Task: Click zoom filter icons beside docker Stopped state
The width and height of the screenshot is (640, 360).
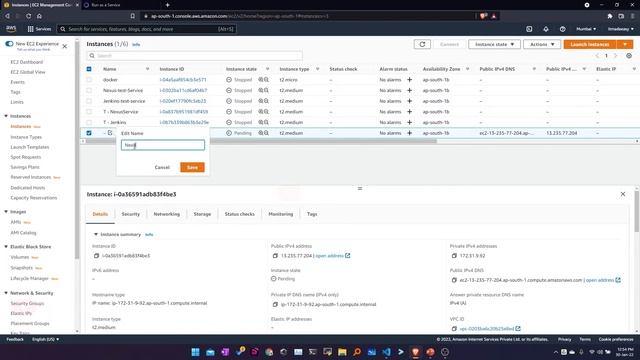Action: 263,80
